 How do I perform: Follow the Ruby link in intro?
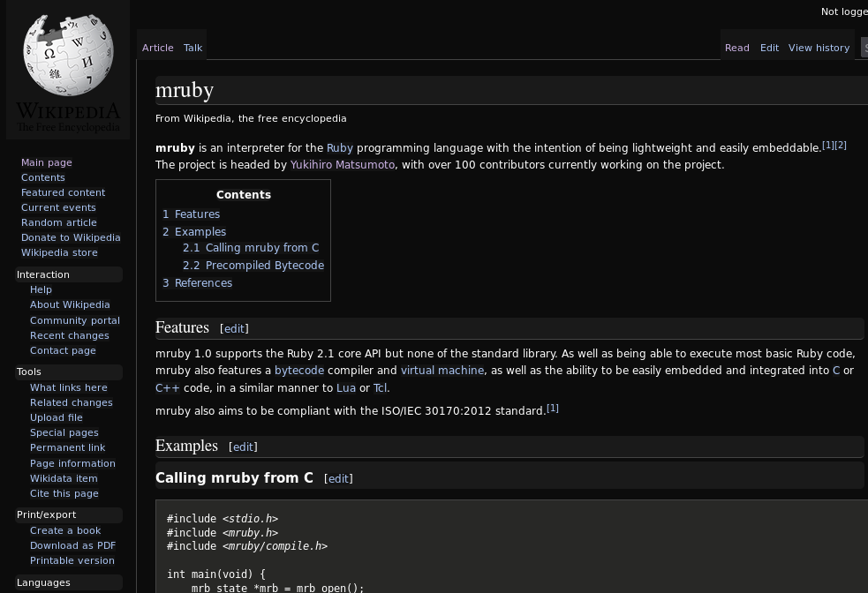[339, 148]
